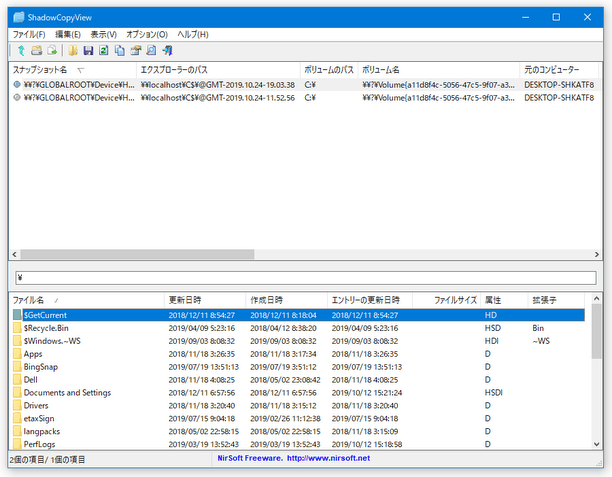Select the Documents and Settings file name
This screenshot has width=612, height=477.
[67, 392]
